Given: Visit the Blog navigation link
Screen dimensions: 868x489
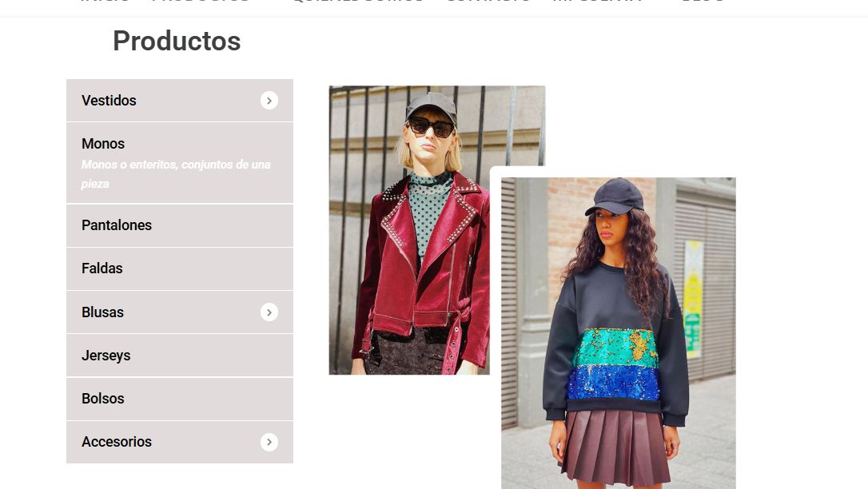Looking at the screenshot, I should pyautogui.click(x=703, y=2).
